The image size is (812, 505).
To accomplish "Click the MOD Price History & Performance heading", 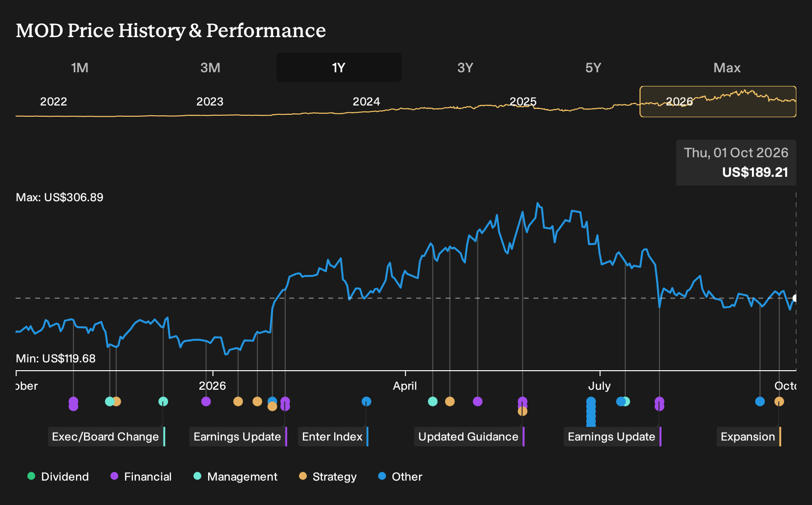I will coord(171,30).
